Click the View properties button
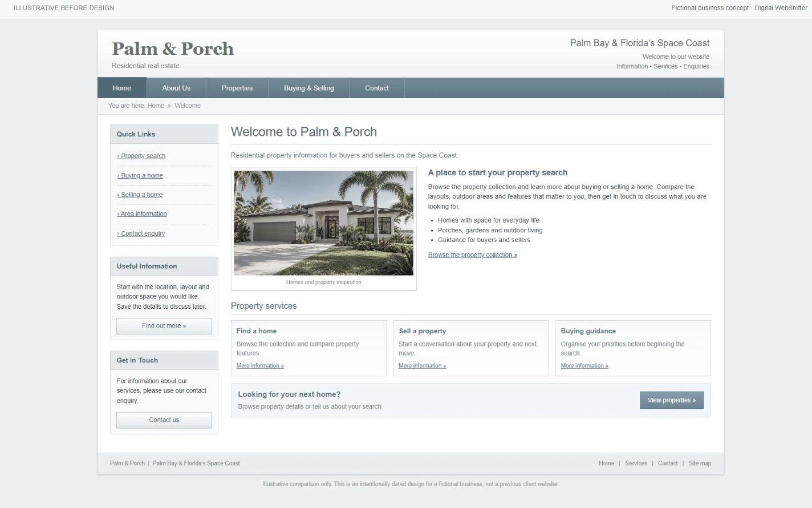Image resolution: width=812 pixels, height=508 pixels. [672, 400]
